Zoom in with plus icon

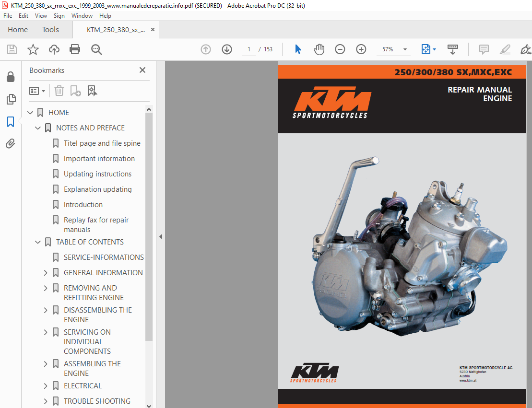pyautogui.click(x=361, y=49)
